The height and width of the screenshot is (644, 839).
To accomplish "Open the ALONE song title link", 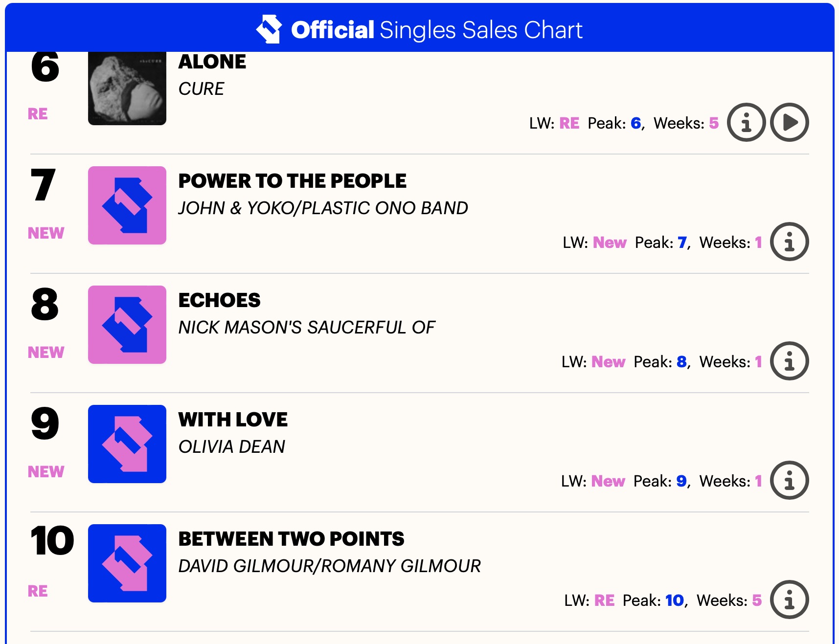I will [x=212, y=62].
